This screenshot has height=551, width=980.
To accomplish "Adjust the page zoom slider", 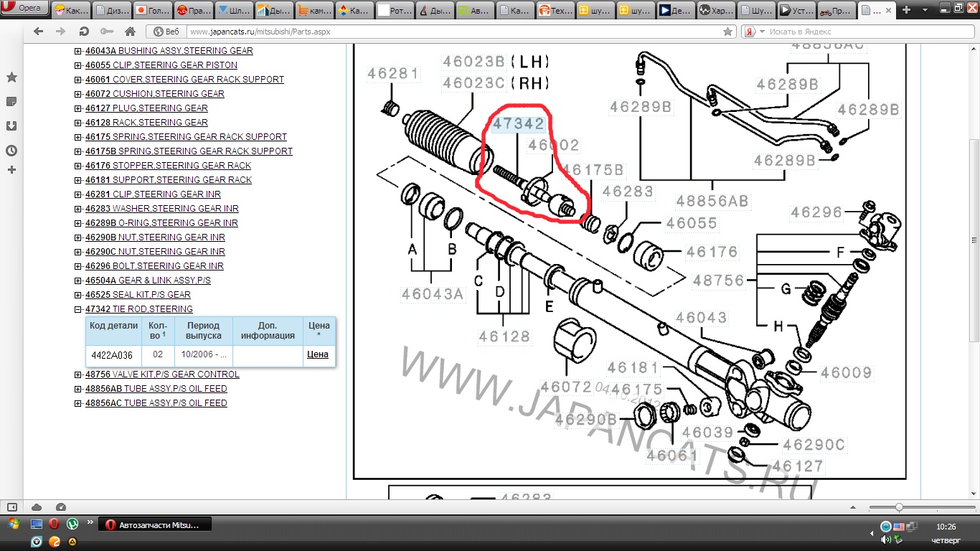I will [898, 507].
